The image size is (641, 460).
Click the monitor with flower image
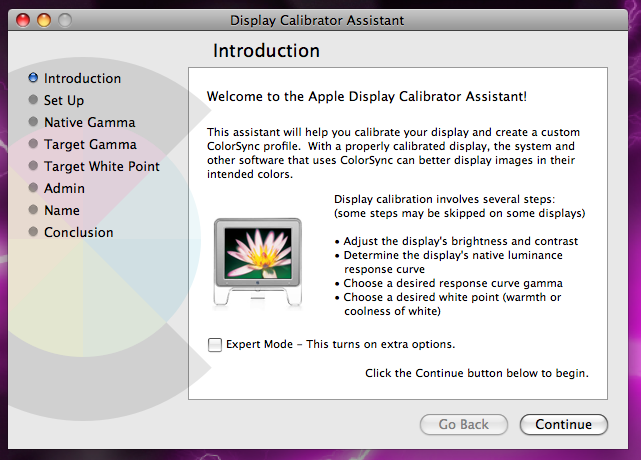coord(258,263)
